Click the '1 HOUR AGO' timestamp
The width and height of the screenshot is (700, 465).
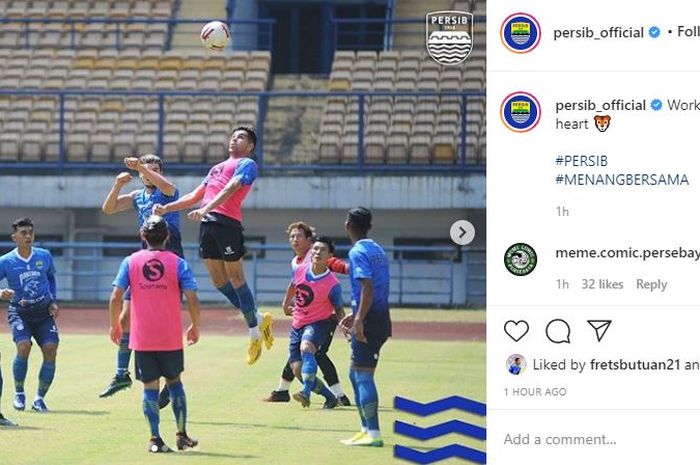click(535, 392)
